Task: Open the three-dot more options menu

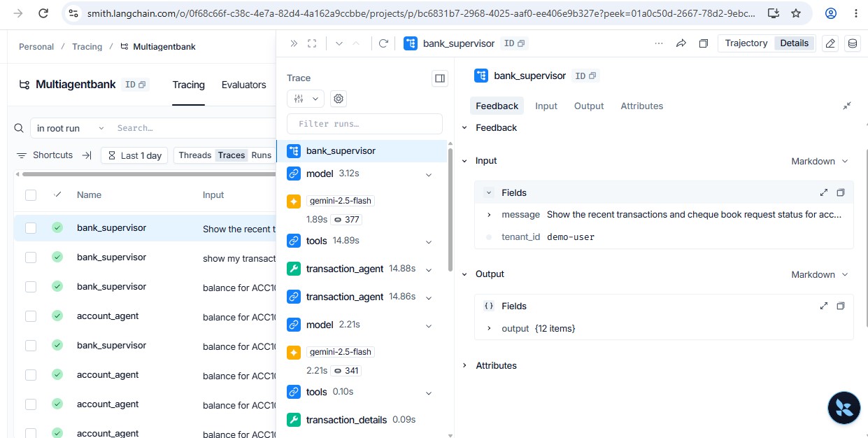Action: pyautogui.click(x=659, y=43)
